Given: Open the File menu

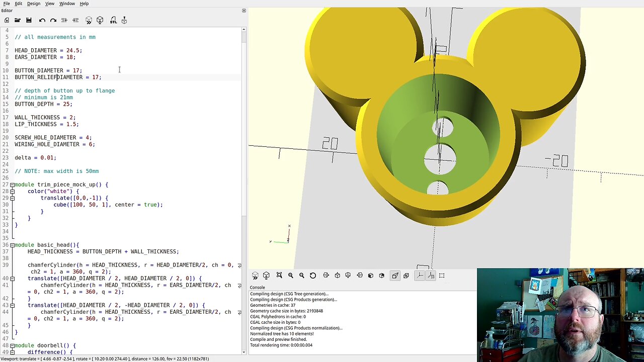Looking at the screenshot, I should 7,4.
